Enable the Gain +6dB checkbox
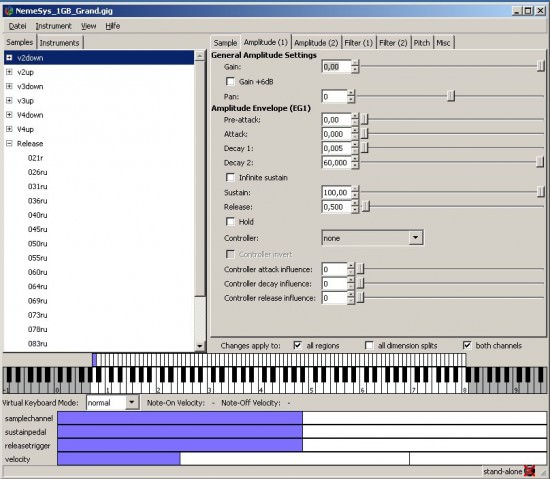Viewport: 550px width, 479px height. 230,81
